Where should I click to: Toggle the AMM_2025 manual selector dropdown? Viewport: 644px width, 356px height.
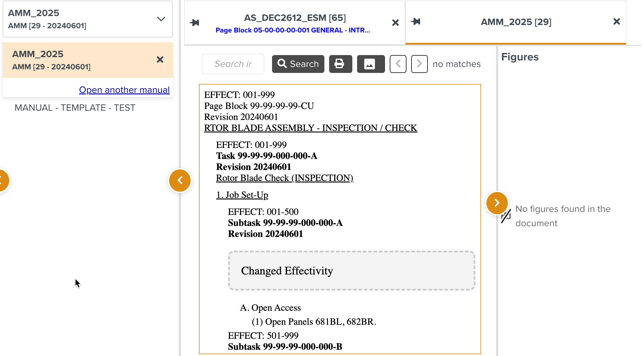pos(161,19)
